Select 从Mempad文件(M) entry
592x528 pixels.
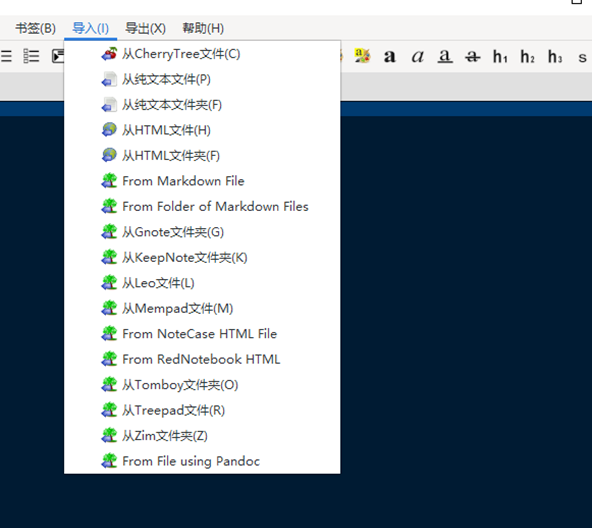tap(202, 309)
